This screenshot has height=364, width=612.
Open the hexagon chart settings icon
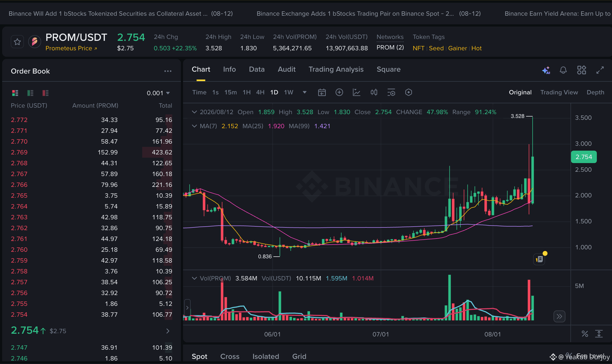coord(409,92)
